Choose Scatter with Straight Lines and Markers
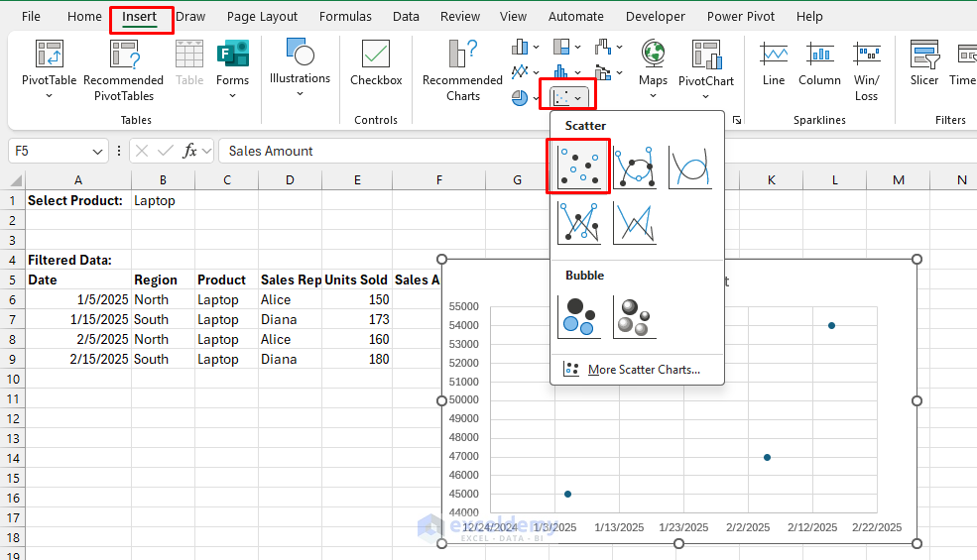Image resolution: width=977 pixels, height=560 pixels. coord(579,223)
